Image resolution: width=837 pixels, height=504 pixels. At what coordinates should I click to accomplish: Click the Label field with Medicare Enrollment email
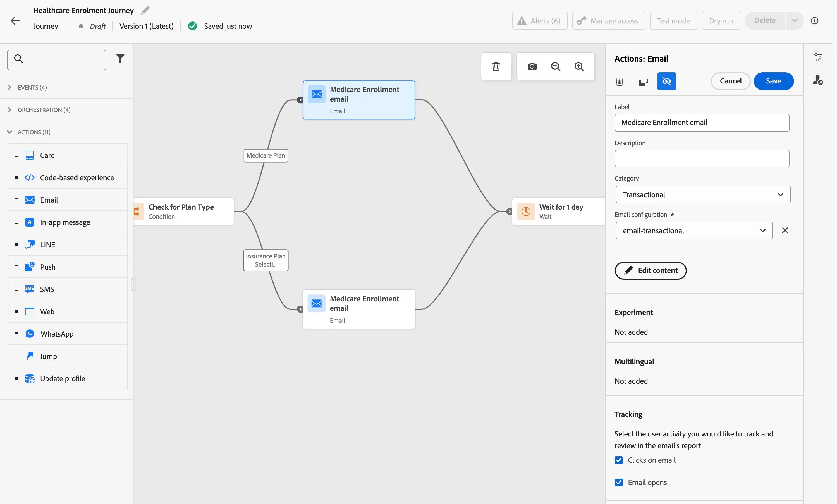point(702,123)
